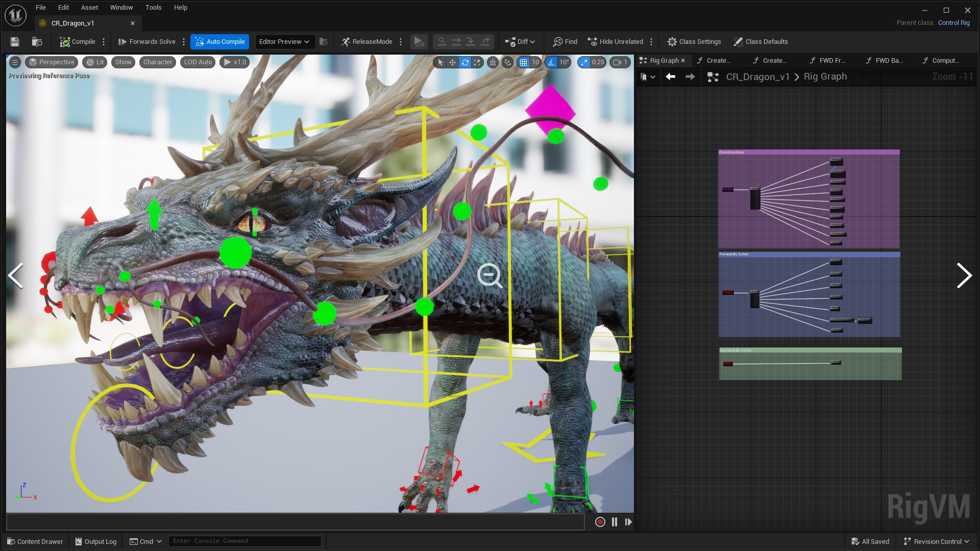The width and height of the screenshot is (980, 551).
Task: Open the Revision Control dropdown
Action: click(937, 541)
